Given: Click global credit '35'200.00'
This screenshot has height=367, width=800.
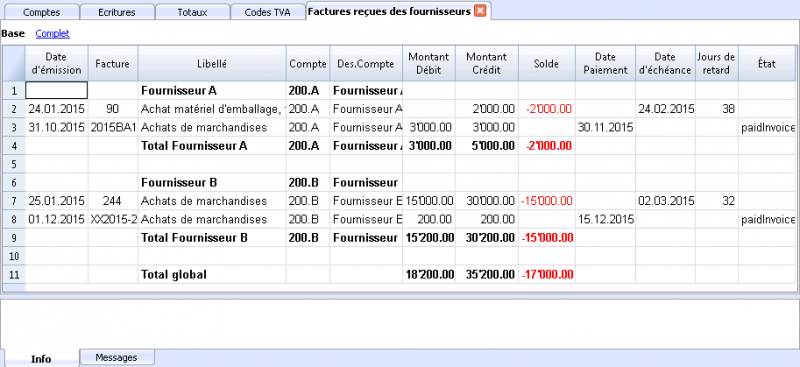Looking at the screenshot, I should 490,275.
